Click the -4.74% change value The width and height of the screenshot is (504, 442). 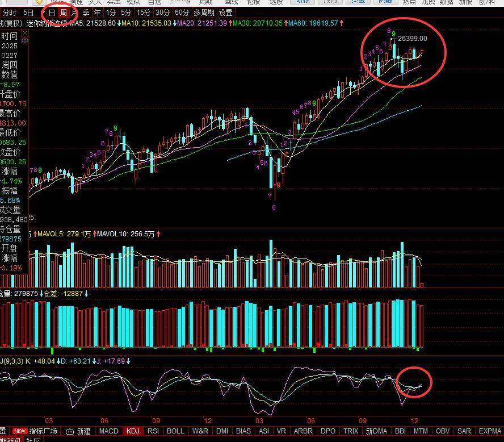[11, 181]
